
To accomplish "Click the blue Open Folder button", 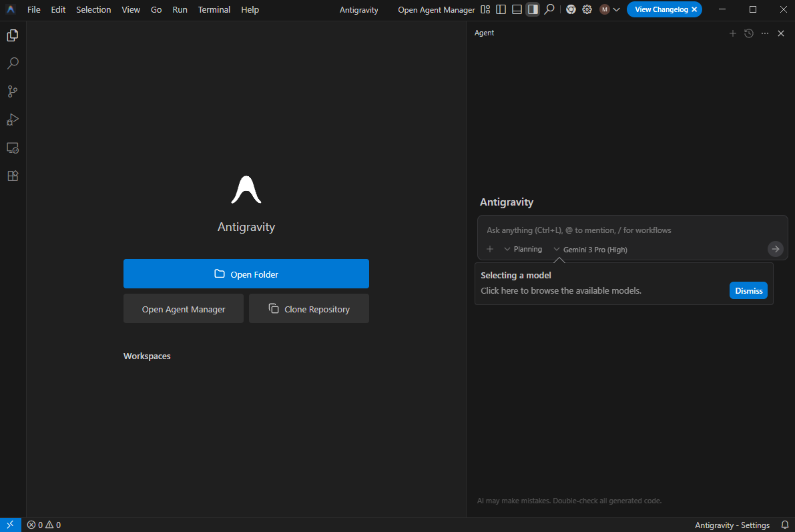I will pyautogui.click(x=246, y=274).
